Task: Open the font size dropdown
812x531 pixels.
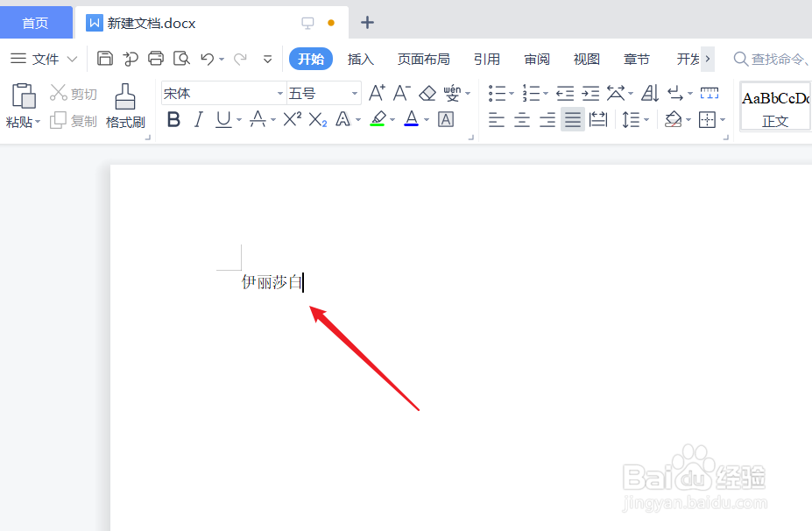Action: coord(354,92)
